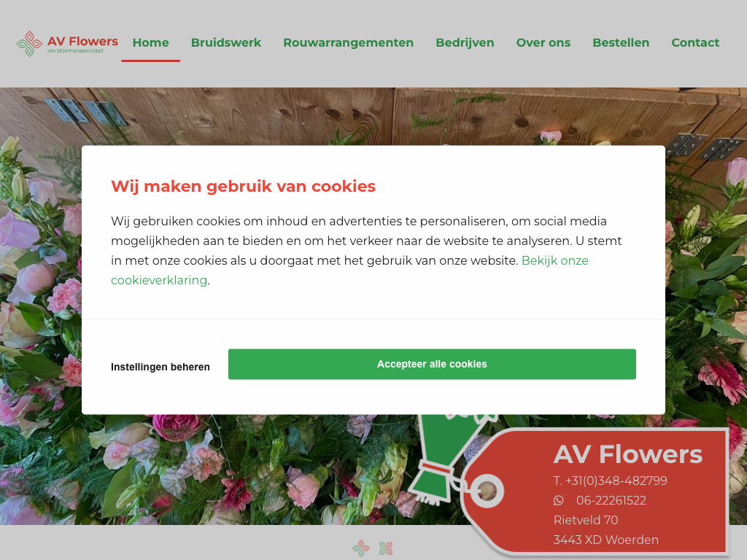
Task: Open the Bekijk onze cookieverklaring link
Action: click(349, 271)
